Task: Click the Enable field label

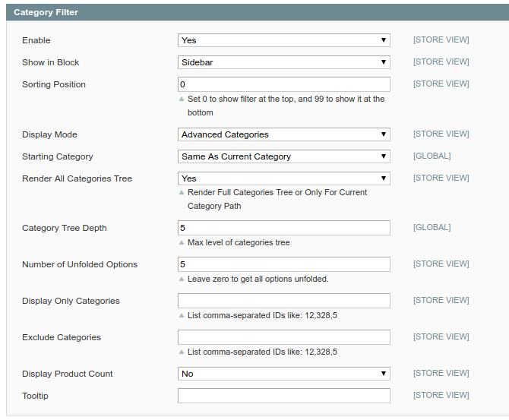Action: coord(36,40)
